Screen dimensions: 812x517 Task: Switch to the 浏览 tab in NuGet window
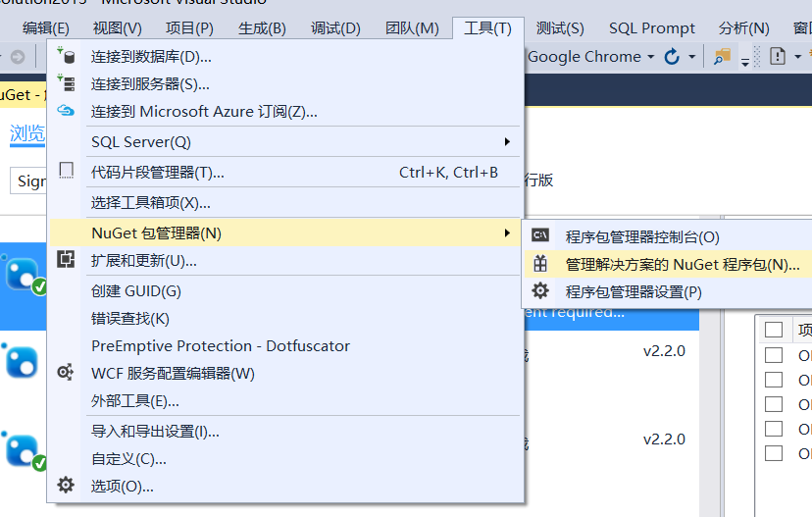[26, 133]
